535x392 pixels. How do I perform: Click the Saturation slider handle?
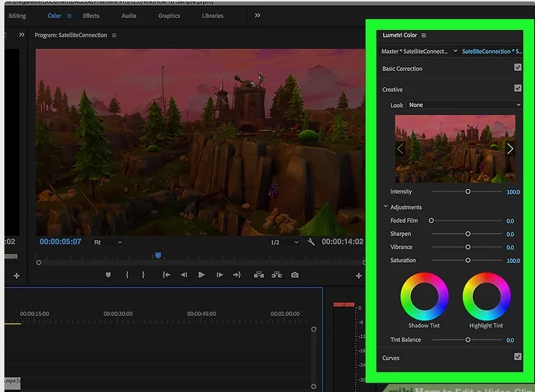tap(468, 261)
